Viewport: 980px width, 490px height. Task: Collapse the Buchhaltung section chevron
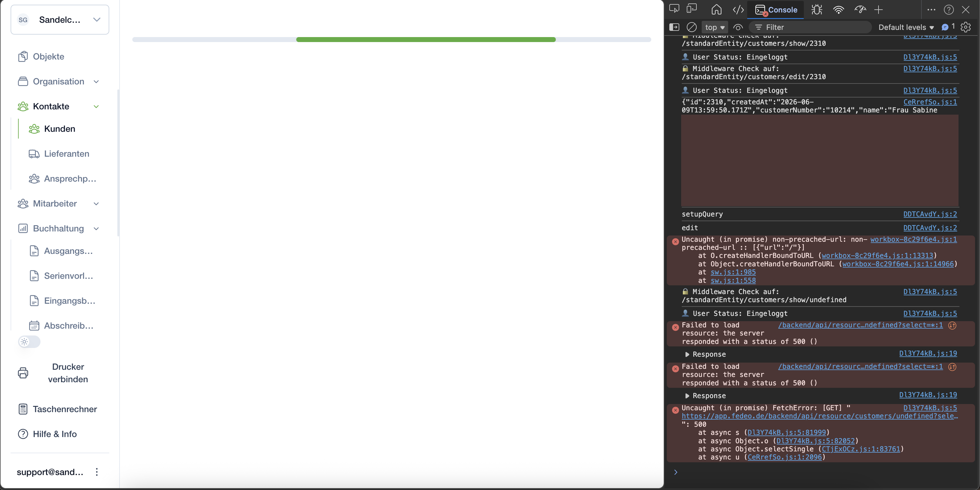[96, 228]
